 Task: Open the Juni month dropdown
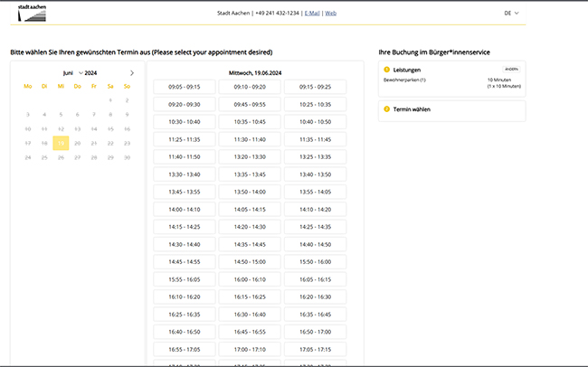[x=71, y=72]
